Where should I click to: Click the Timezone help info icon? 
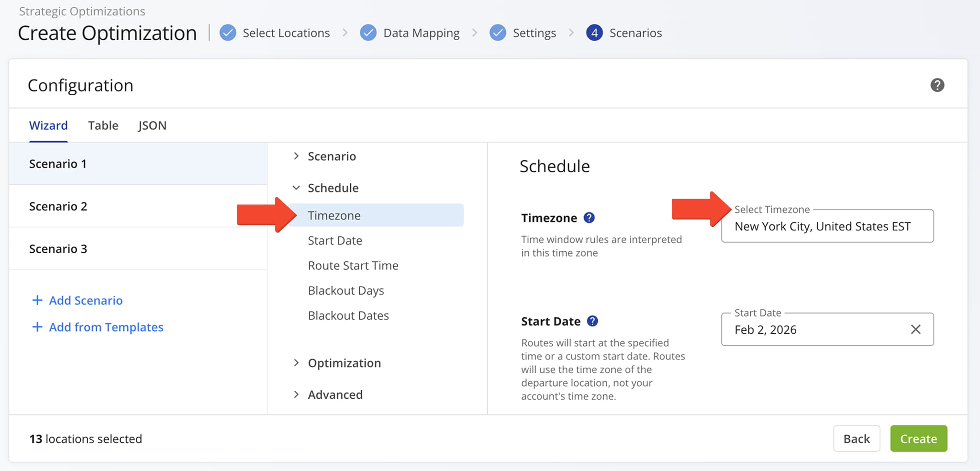589,218
